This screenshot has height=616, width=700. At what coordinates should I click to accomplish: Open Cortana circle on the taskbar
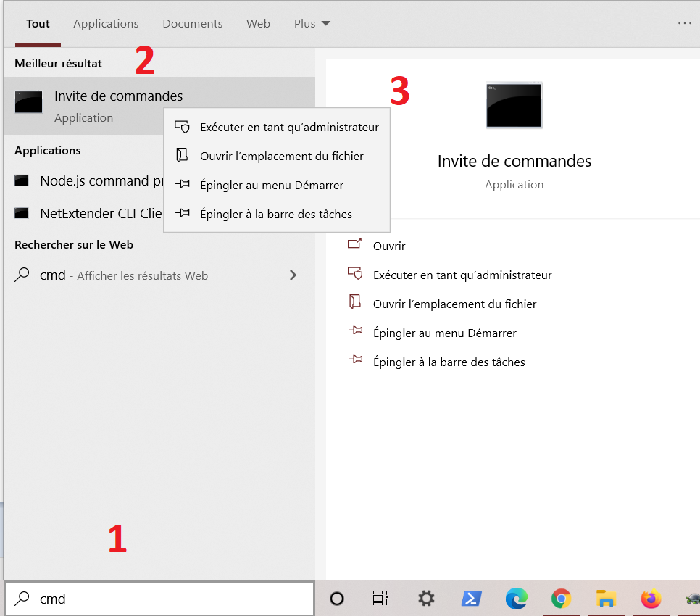[337, 599]
